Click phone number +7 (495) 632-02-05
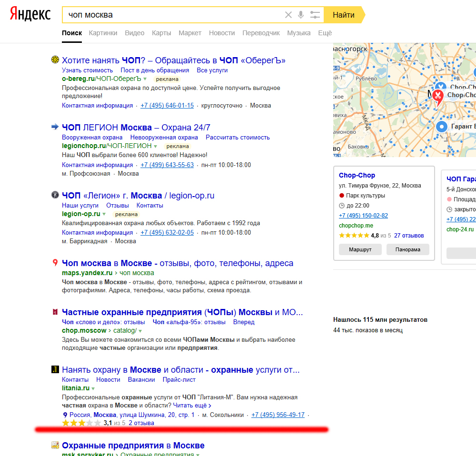The image size is (476, 456). point(167,233)
